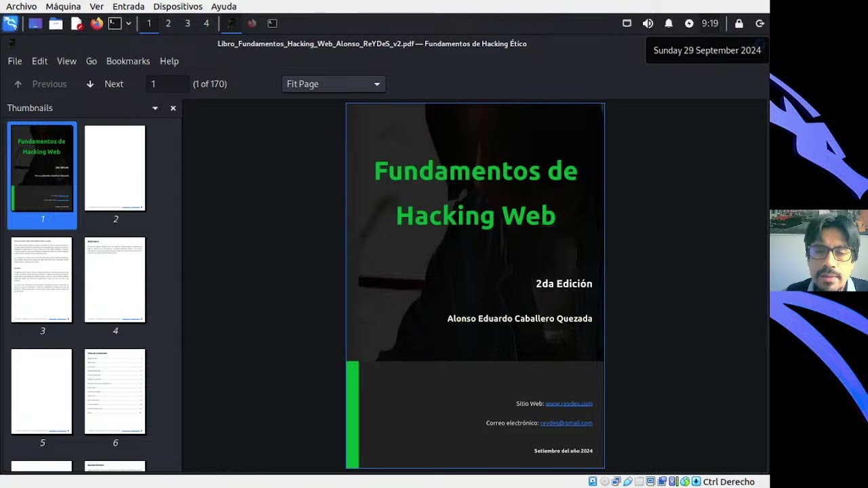Select the PDF viewer taskbar window button

[231, 23]
